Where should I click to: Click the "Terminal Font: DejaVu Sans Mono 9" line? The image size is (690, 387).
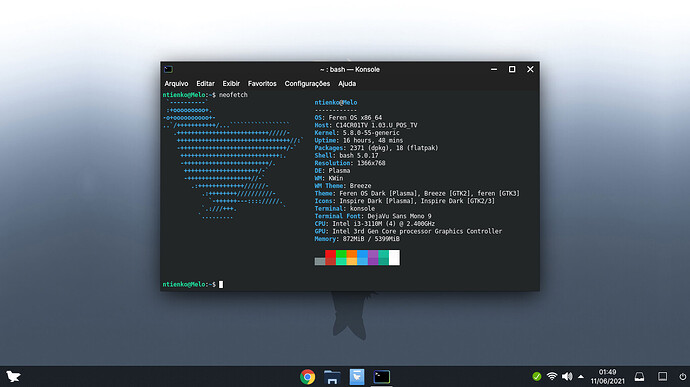point(373,216)
